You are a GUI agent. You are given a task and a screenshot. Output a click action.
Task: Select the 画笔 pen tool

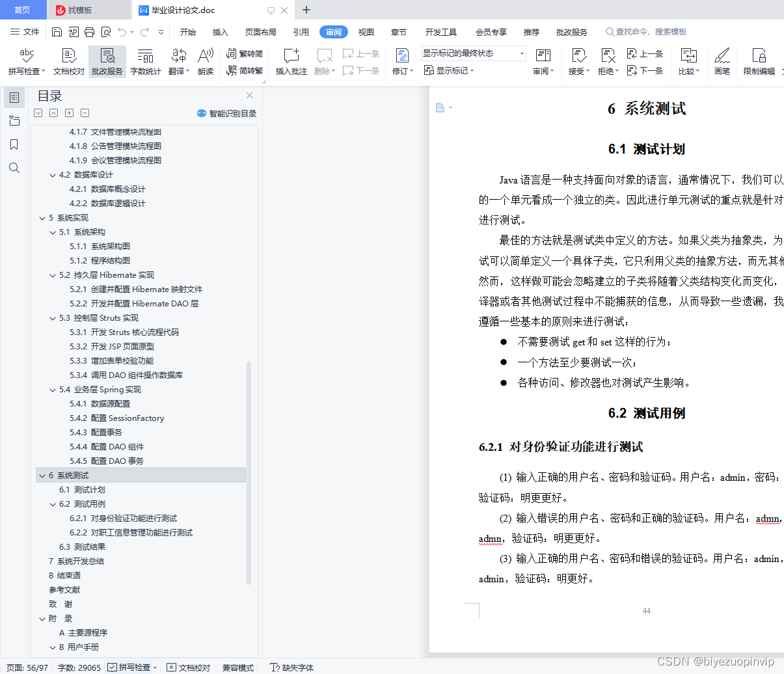[x=722, y=62]
